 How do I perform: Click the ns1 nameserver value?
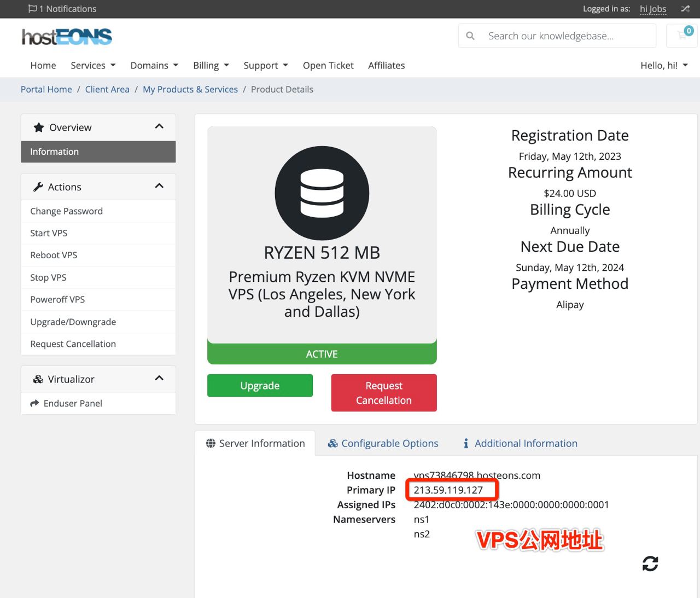pos(422,520)
